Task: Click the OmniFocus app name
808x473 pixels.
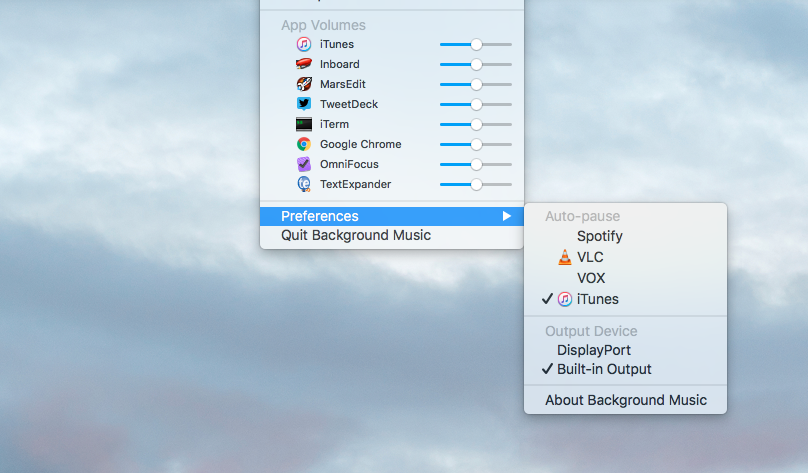Action: [349, 164]
